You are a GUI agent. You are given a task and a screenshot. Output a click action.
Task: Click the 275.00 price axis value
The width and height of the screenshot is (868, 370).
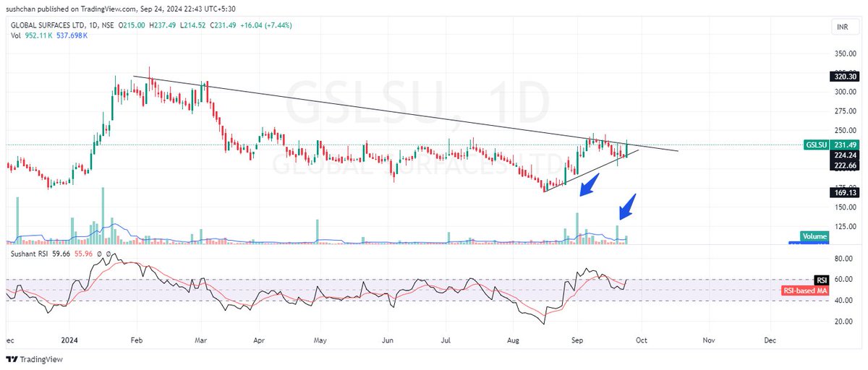point(846,111)
